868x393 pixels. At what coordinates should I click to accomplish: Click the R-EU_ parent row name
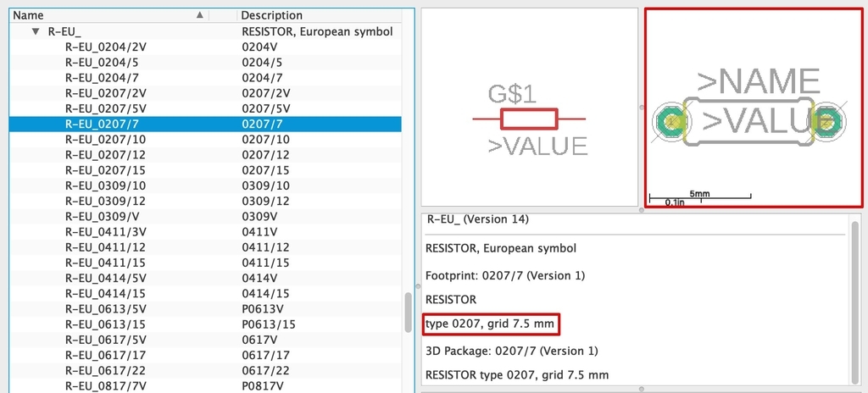(64, 31)
